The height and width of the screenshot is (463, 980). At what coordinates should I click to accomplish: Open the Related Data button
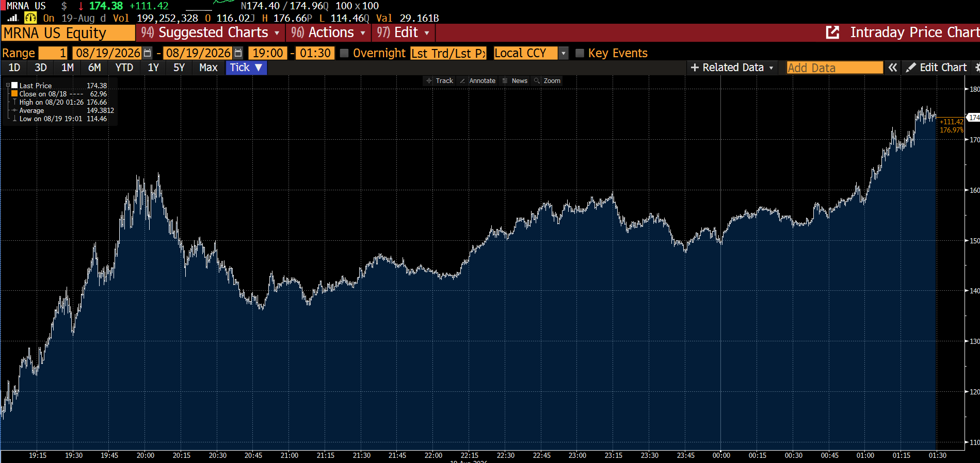732,68
